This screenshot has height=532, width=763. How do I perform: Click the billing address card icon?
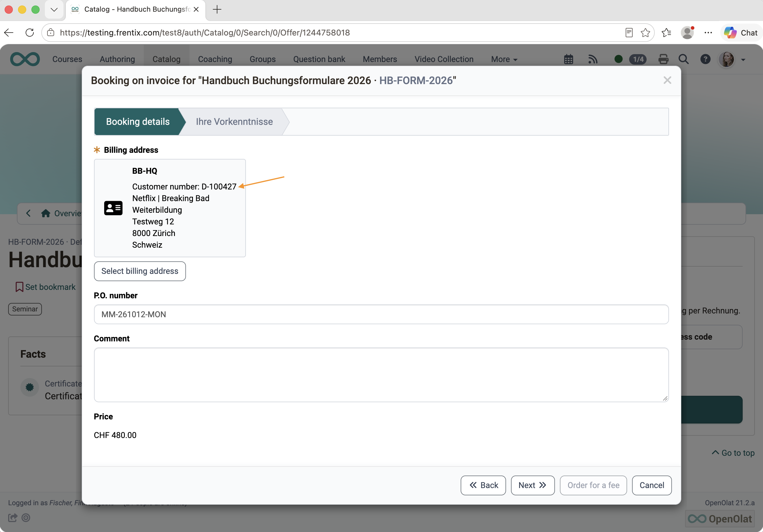pos(113,208)
